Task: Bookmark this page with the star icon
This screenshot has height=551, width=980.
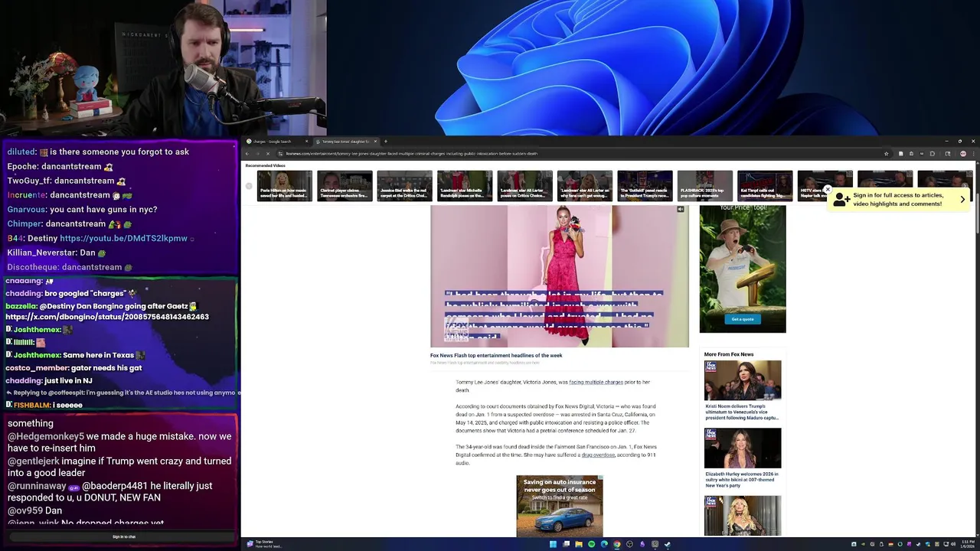Action: [887, 154]
